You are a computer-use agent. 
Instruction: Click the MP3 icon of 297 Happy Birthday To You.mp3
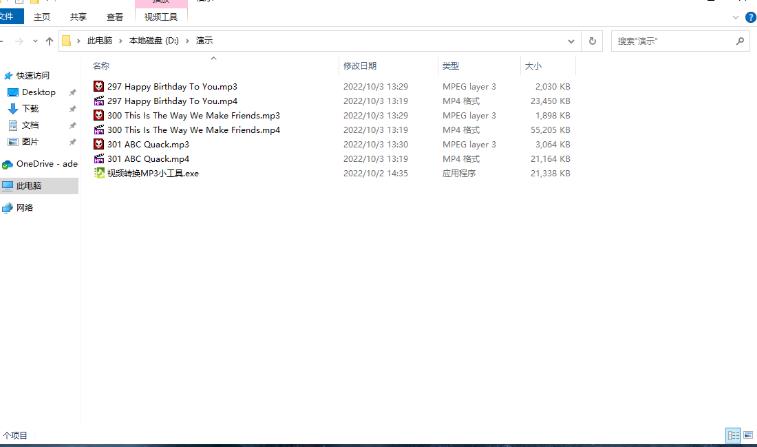click(98, 86)
